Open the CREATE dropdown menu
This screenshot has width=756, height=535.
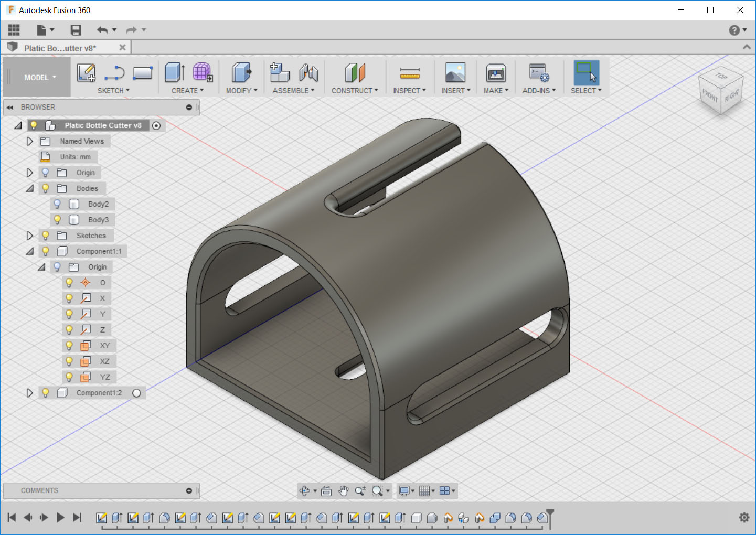click(x=187, y=91)
